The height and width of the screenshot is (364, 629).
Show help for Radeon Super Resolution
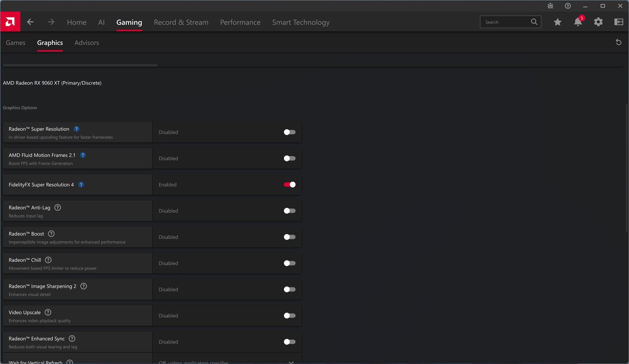pos(77,129)
